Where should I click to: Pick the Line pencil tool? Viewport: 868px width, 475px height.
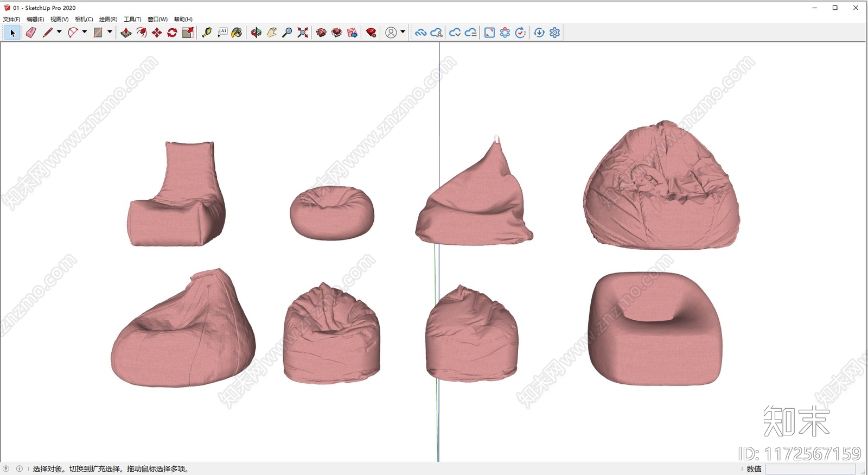pos(48,33)
